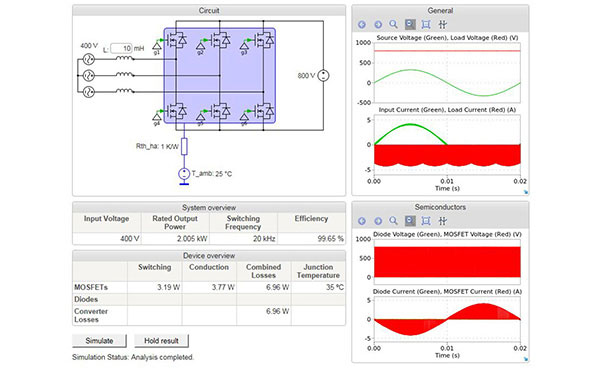Toggle the highlighted zoom mode icon in Semiconductors scope
Screen dimensions: 600x370
tap(410, 221)
